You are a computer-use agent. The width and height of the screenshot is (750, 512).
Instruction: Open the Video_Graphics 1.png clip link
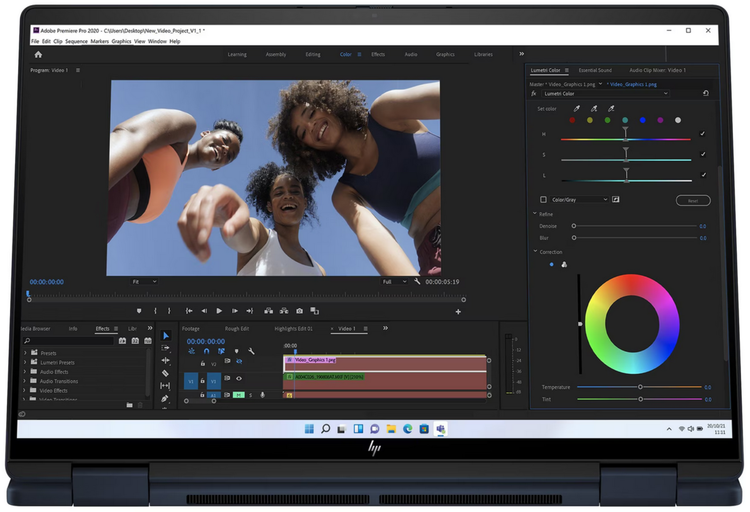633,84
